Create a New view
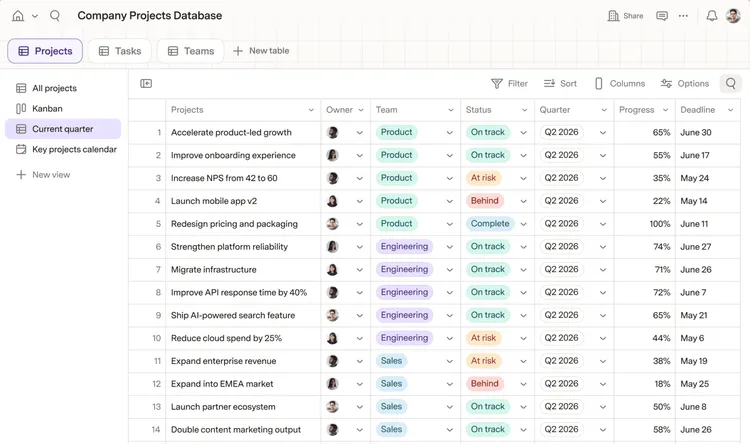This screenshot has width=750, height=444. click(43, 175)
